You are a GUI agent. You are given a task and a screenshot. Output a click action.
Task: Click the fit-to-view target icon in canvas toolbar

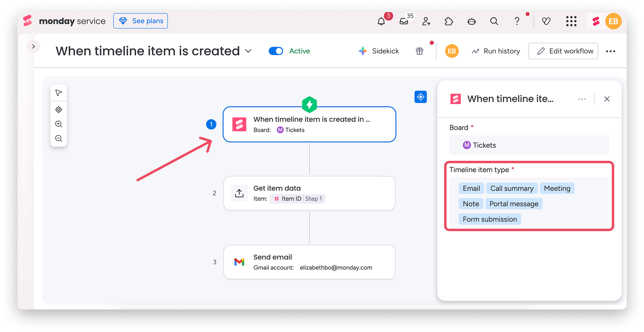pos(59,110)
